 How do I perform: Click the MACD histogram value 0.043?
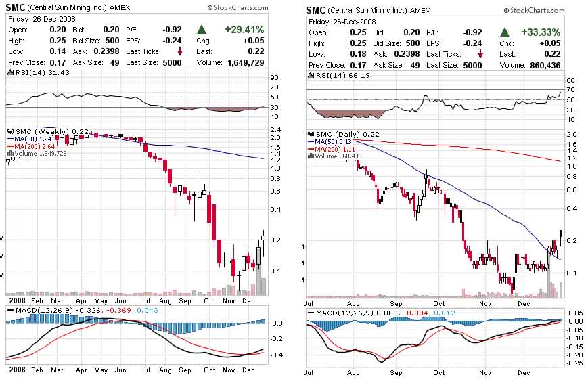click(148, 311)
